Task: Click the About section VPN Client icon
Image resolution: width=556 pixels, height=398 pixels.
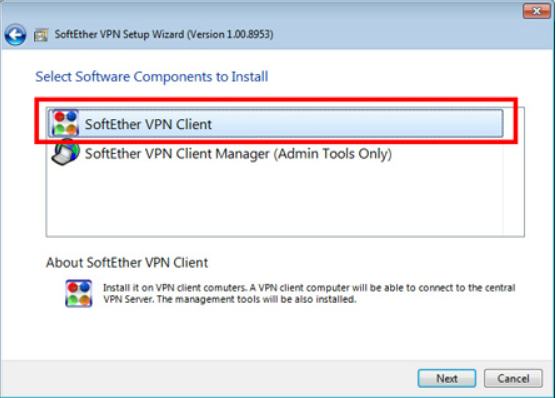Action: point(78,293)
